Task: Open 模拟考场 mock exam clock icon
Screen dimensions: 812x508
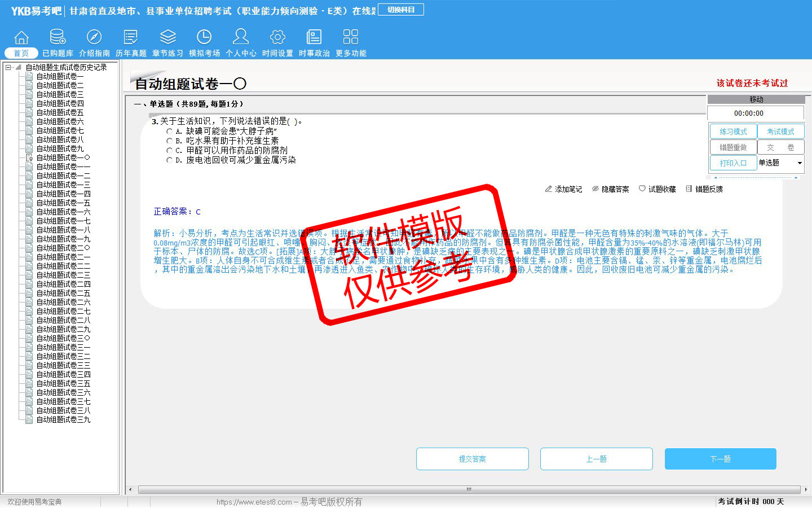Action: coord(204,38)
